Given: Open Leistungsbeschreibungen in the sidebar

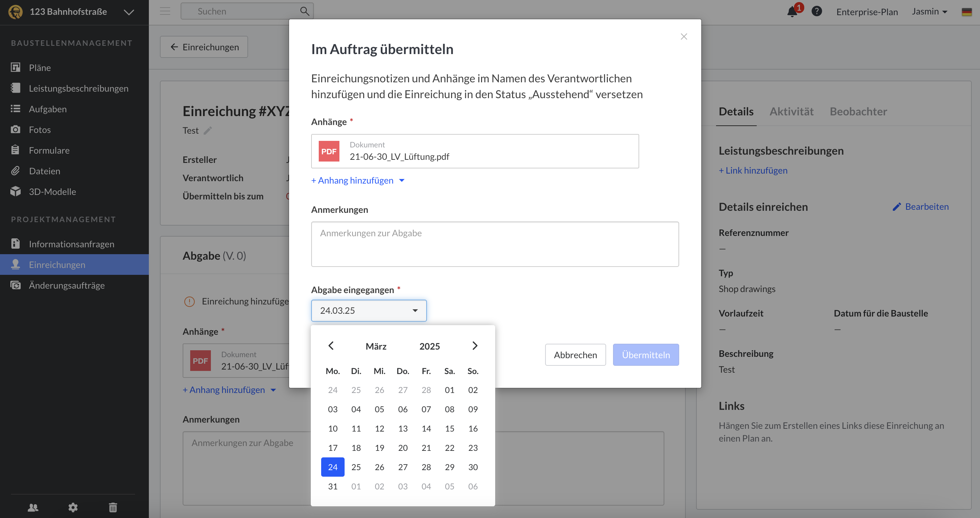Looking at the screenshot, I should 74,88.
